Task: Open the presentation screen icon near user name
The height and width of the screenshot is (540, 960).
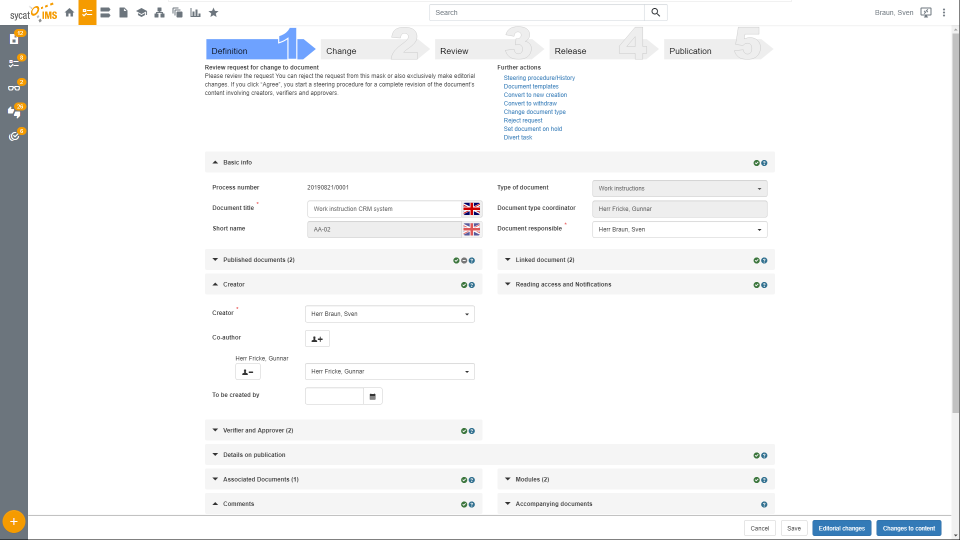Action: click(926, 12)
